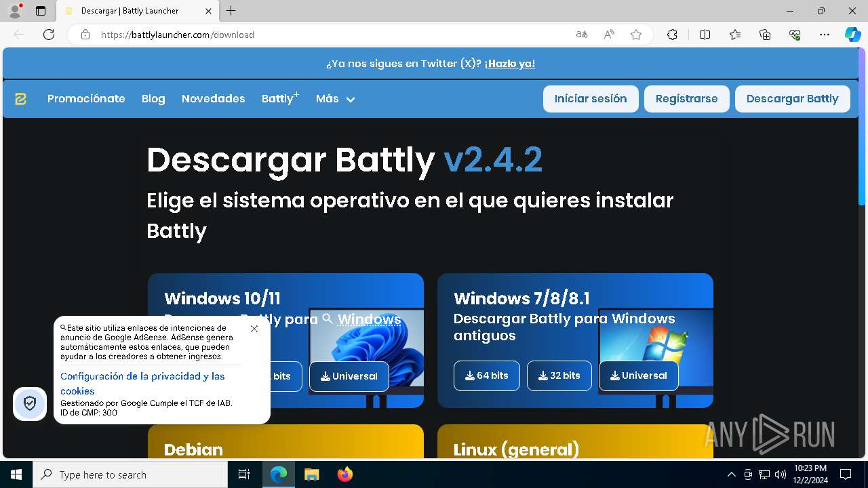Open the Extensions puzzle icon
The image size is (868, 488).
(x=672, y=35)
